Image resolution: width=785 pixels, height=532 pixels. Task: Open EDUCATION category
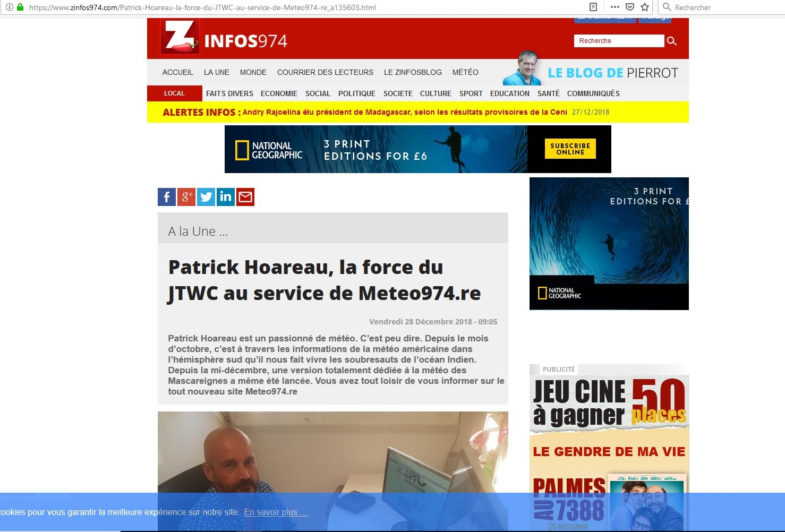510,93
